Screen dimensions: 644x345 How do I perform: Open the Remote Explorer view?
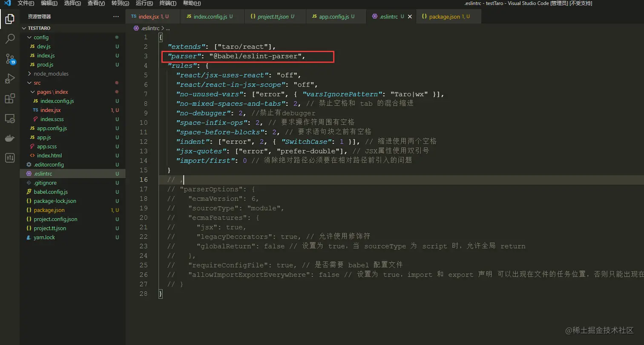coord(10,119)
